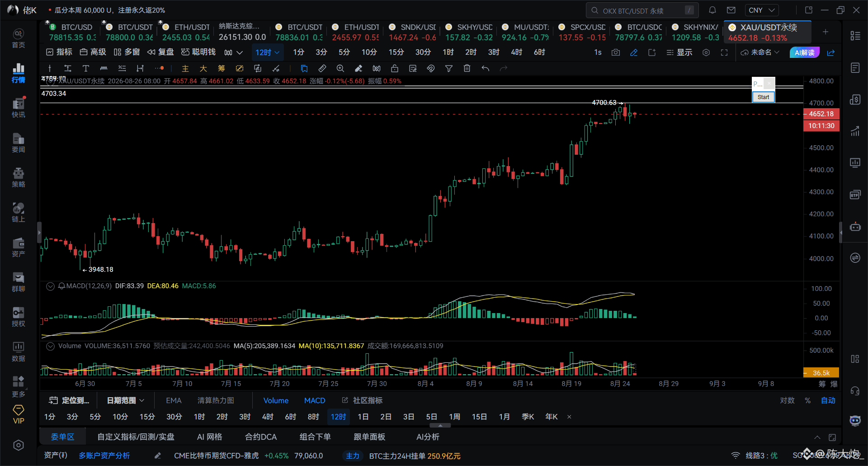Toggle the EMA indicator
868x466 pixels.
coord(174,400)
